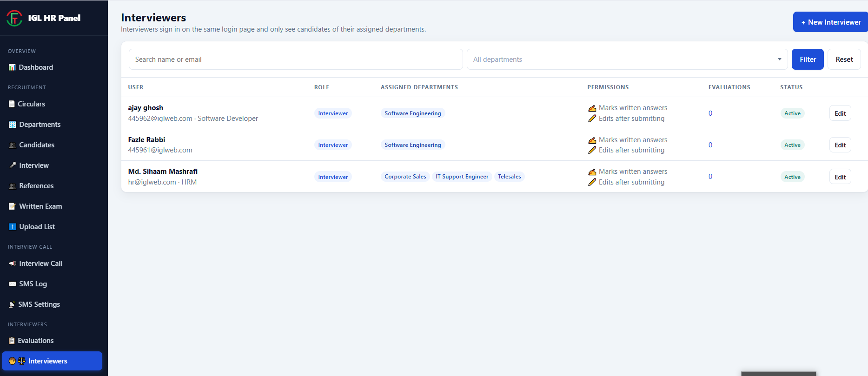Screen dimensions: 868x376
Task: Click the email 445961@iglweb.com
Action: (160, 150)
